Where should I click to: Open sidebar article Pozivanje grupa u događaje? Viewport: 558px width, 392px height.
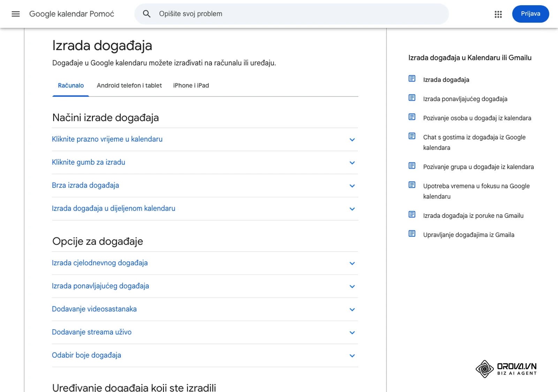click(478, 167)
